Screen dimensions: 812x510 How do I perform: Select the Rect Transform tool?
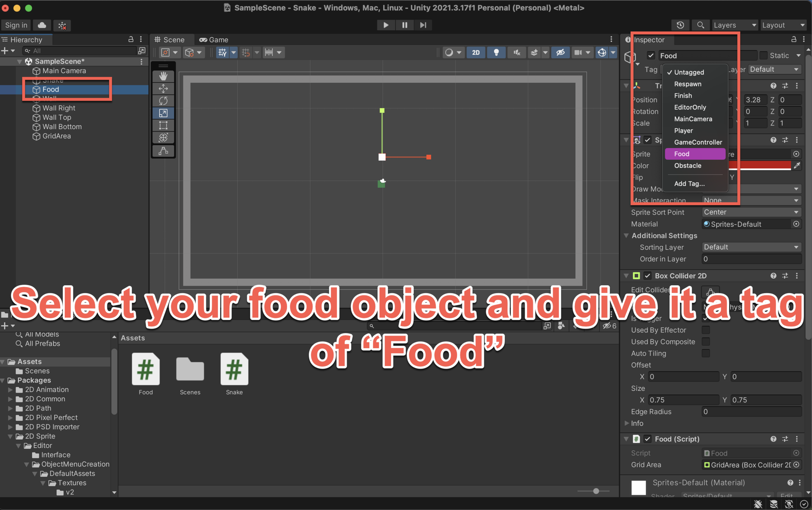(163, 125)
